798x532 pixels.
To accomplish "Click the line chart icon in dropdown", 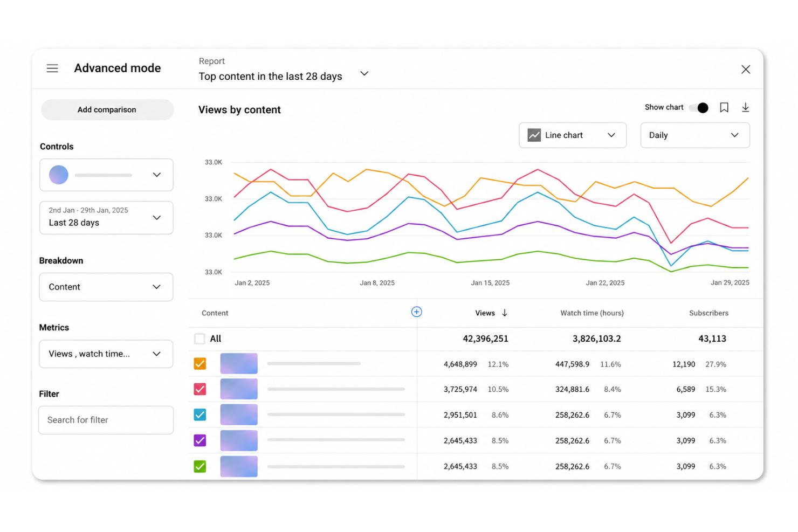I will [x=534, y=135].
